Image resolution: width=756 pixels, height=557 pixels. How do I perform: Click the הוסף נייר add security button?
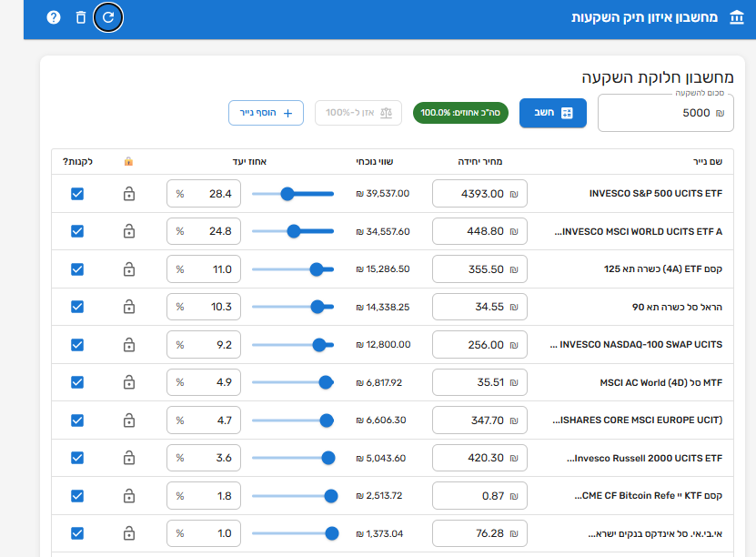point(266,113)
